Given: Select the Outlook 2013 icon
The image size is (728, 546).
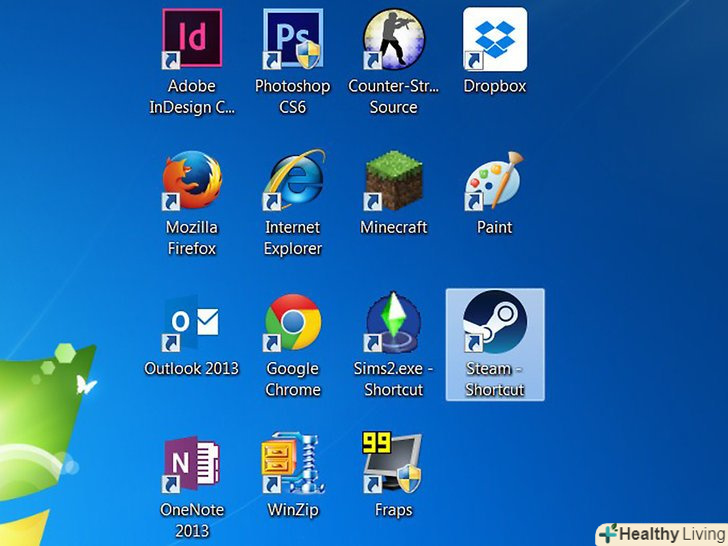Looking at the screenshot, I should pyautogui.click(x=191, y=323).
